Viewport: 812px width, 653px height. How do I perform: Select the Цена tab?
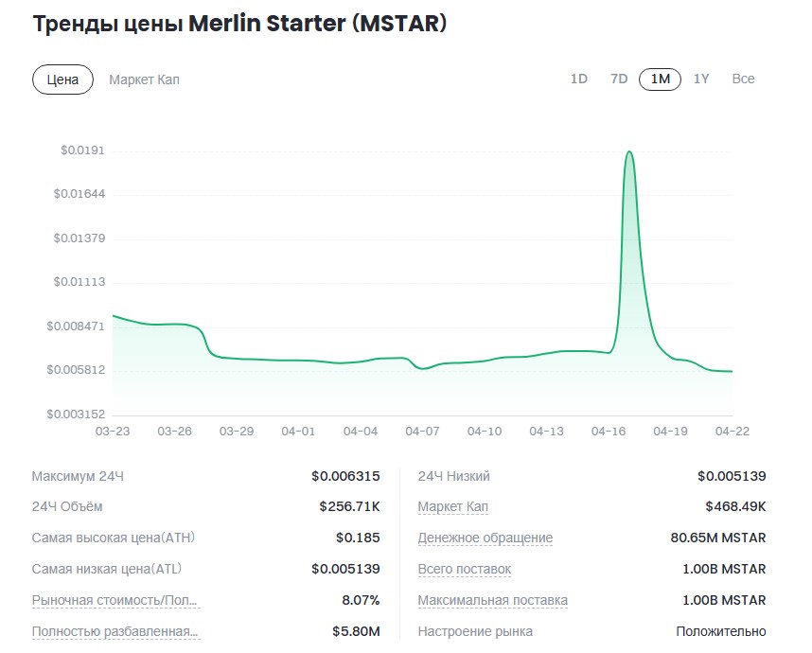(x=62, y=79)
